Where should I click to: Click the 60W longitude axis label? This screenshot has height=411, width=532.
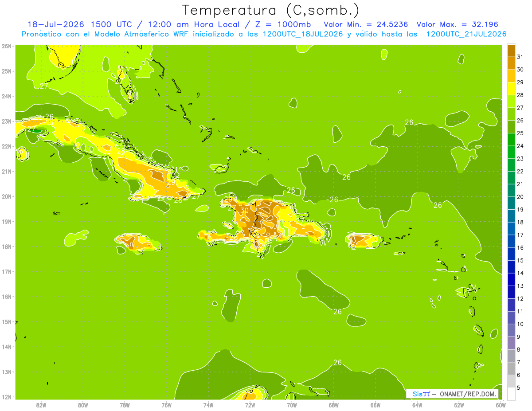pyautogui.click(x=501, y=405)
